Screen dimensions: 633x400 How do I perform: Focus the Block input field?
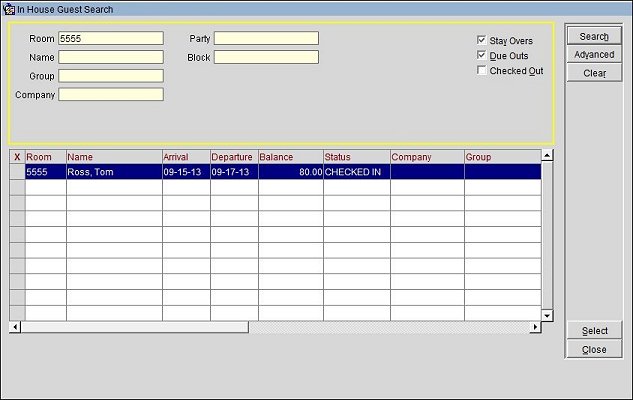pos(266,57)
